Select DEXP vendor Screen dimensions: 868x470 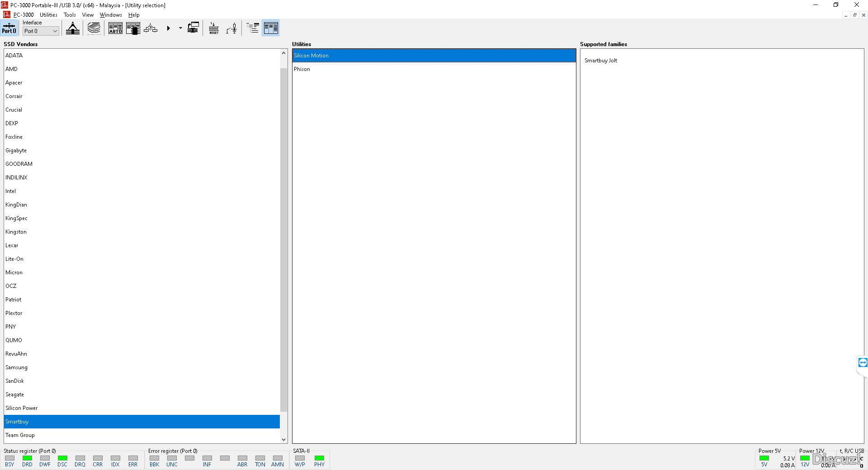click(x=142, y=123)
